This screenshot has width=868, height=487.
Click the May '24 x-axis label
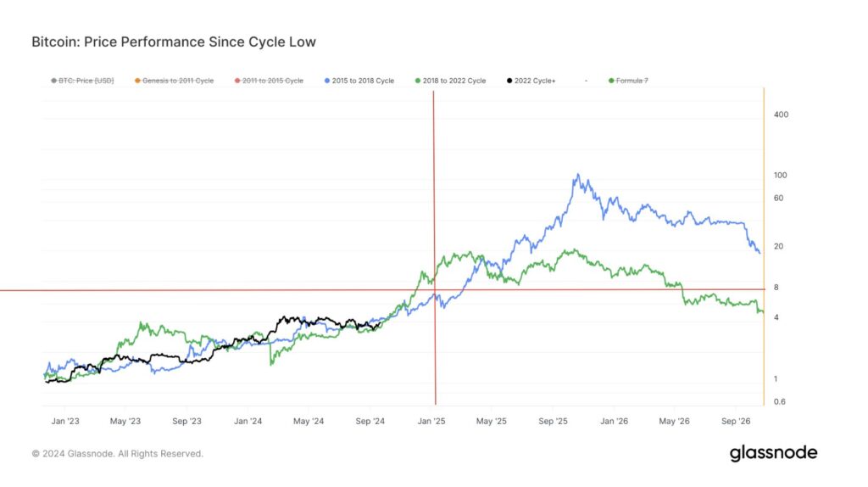point(309,421)
